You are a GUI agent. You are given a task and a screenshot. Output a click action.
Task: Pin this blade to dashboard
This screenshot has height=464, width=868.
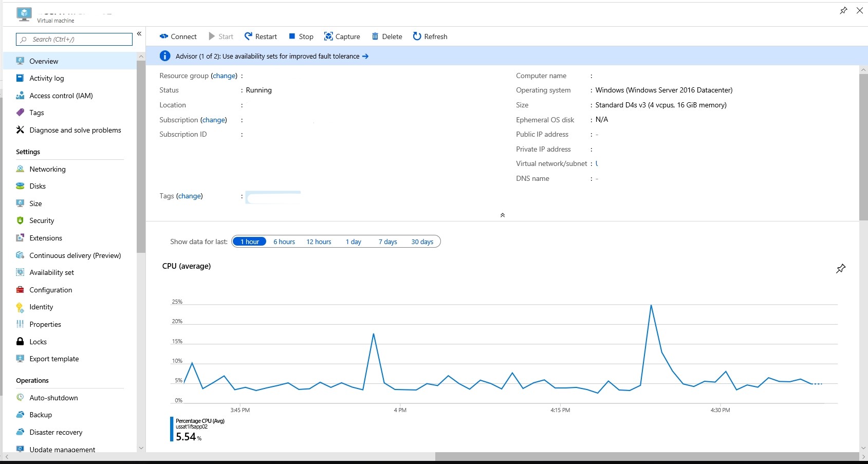coord(843,10)
